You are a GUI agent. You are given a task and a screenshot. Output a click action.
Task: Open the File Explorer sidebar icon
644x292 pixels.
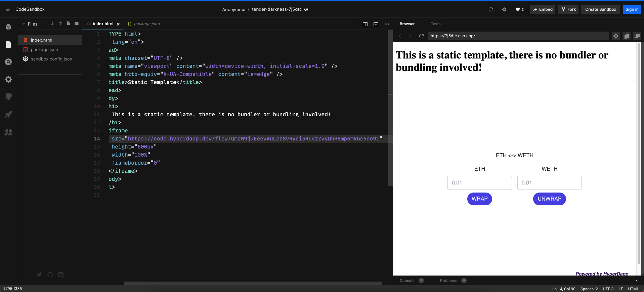9,44
